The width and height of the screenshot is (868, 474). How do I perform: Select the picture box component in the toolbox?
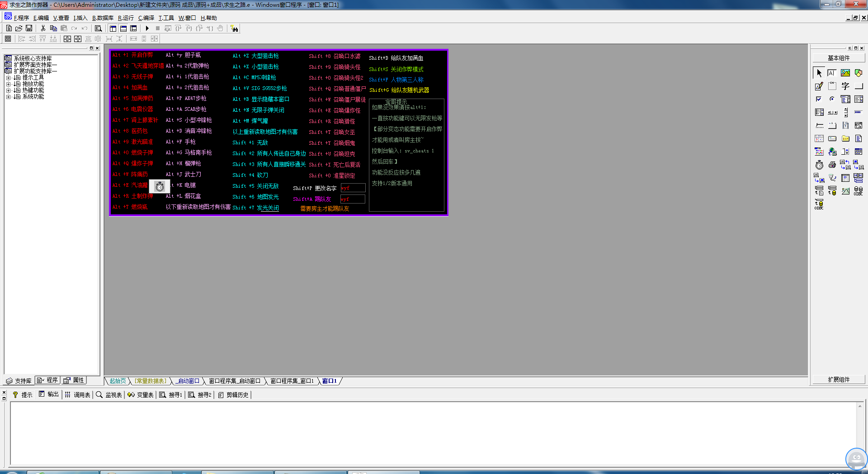[x=844, y=72]
